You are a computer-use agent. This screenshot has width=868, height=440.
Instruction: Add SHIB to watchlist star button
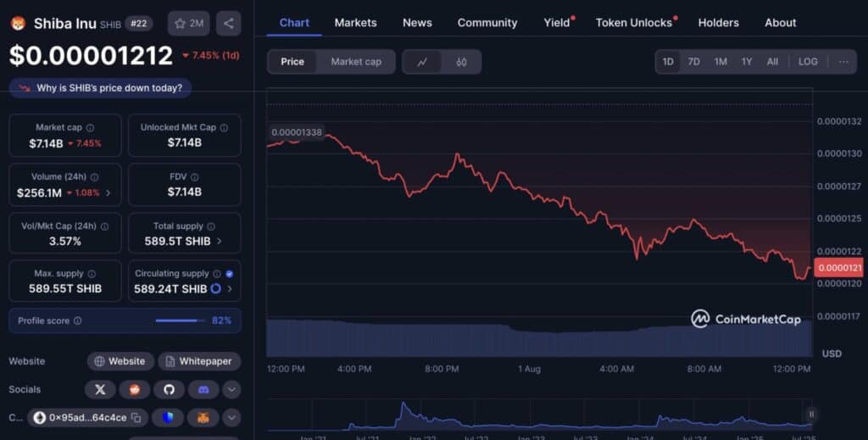click(189, 23)
